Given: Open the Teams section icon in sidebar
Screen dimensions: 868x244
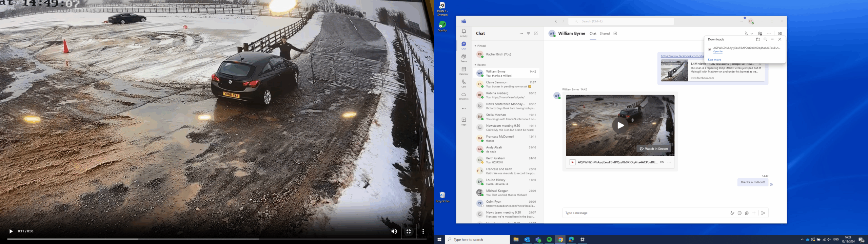Looking at the screenshot, I should click(463, 58).
